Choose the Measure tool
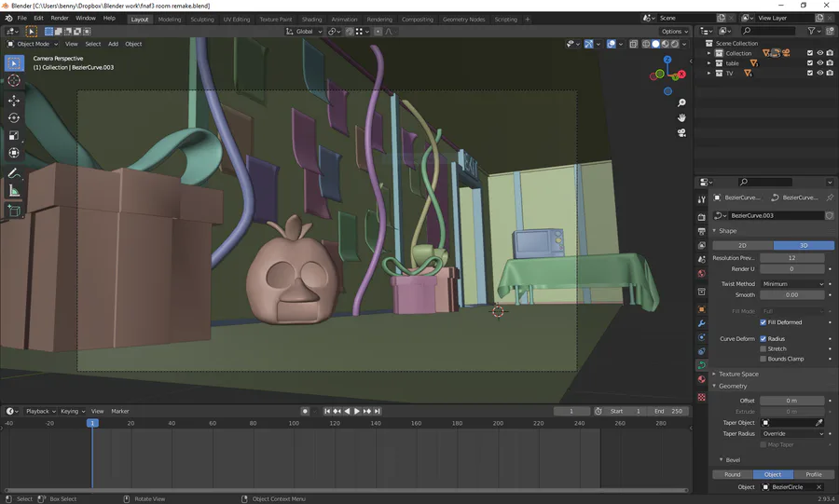839x504 pixels. [x=14, y=191]
